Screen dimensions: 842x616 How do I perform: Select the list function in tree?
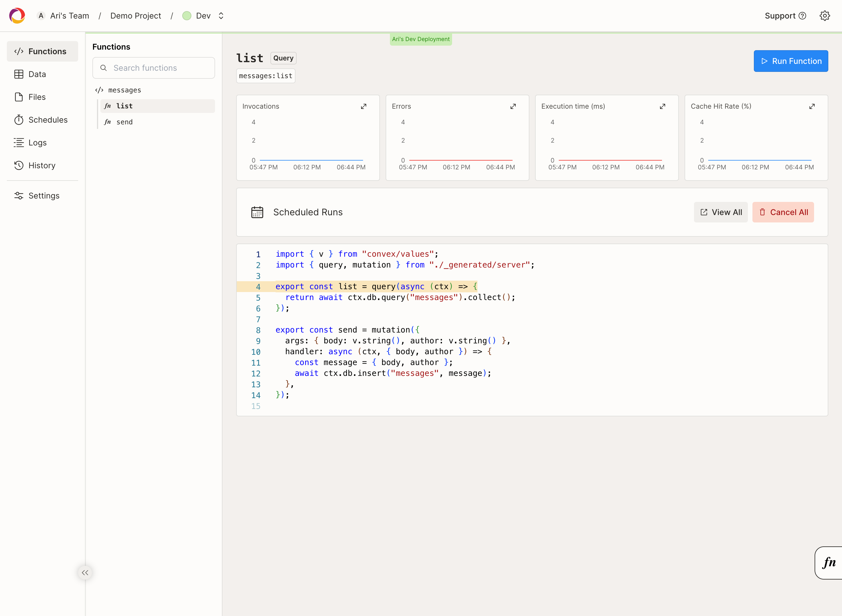pyautogui.click(x=157, y=106)
